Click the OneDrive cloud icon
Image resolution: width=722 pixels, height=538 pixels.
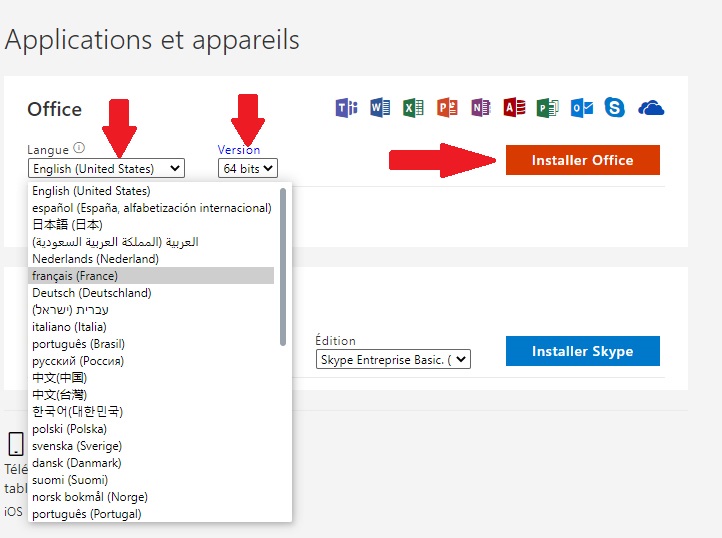(651, 108)
